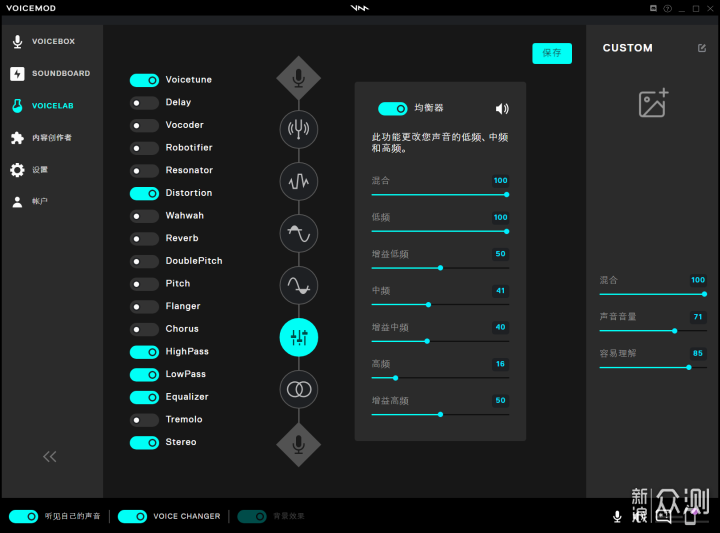Enable the Tremolo effect
The width and height of the screenshot is (720, 533).
tap(144, 420)
